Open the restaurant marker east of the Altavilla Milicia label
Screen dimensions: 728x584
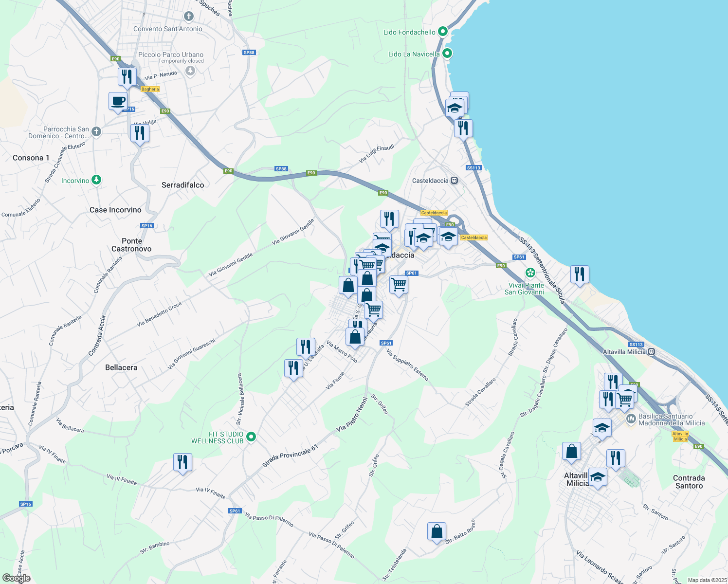coord(616,459)
